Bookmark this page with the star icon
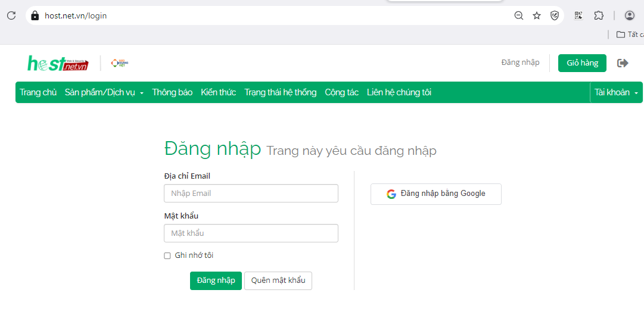The image size is (644, 324). pos(537,16)
